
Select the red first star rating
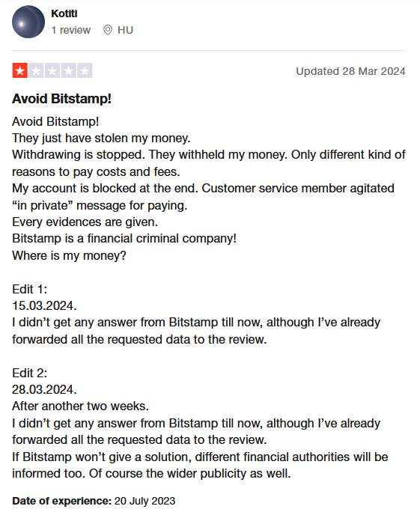tap(19, 70)
